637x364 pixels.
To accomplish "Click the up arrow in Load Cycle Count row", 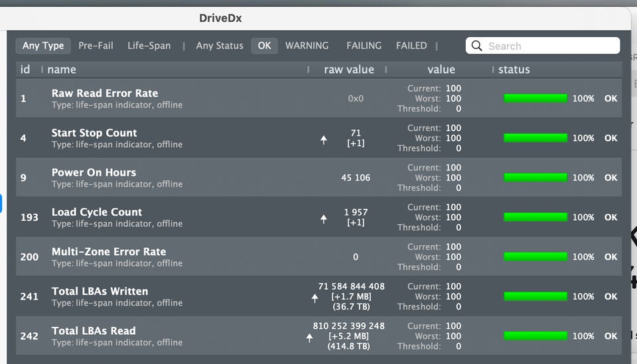I will 323,219.
